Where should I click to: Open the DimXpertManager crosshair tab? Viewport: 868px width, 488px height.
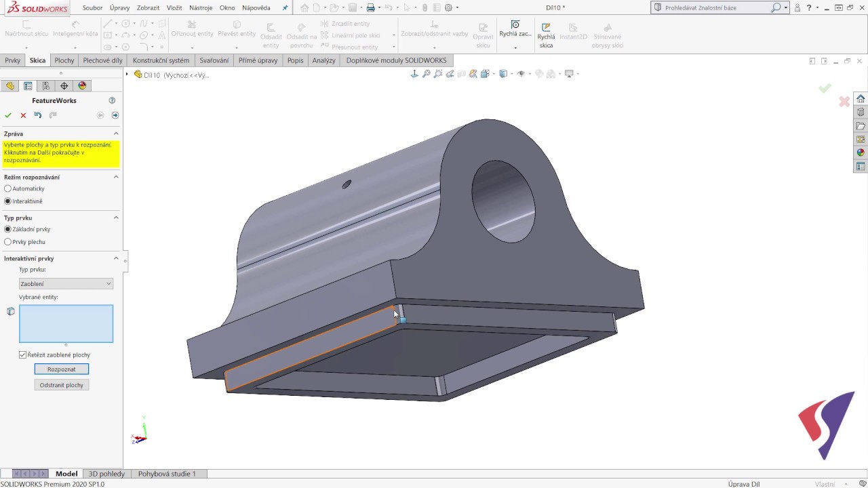(x=64, y=86)
